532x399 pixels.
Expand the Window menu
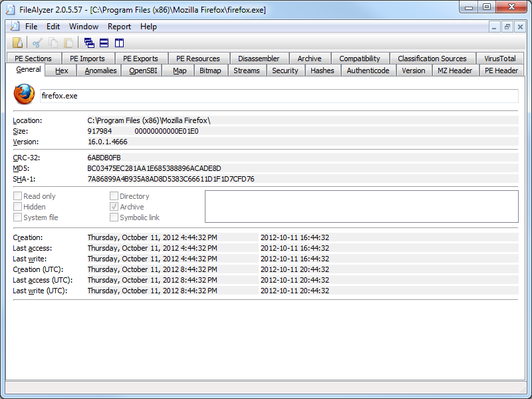tap(84, 27)
